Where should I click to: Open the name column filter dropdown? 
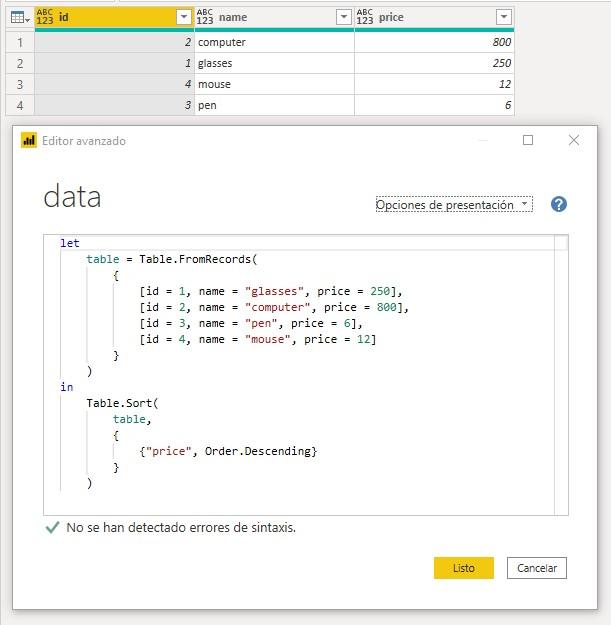[344, 17]
